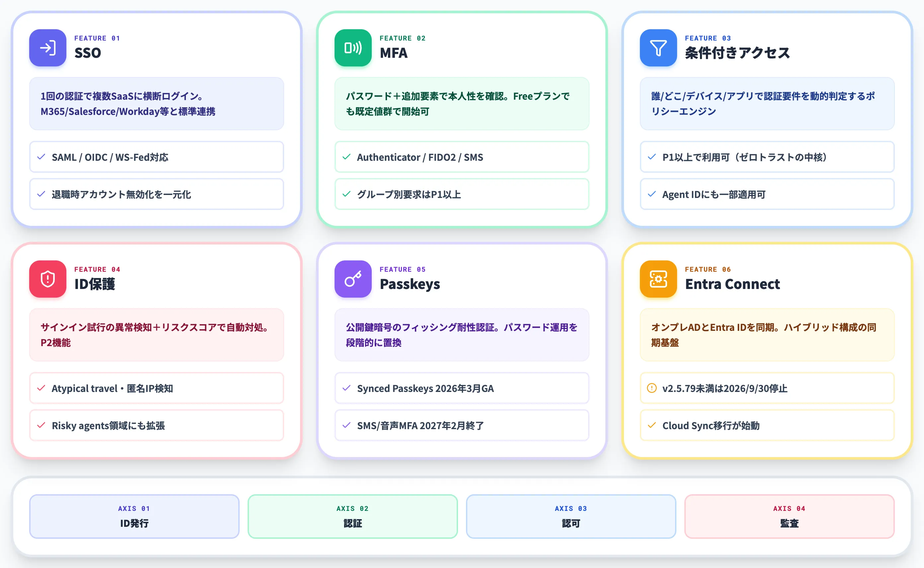Click the オンプレADとEntra ID description box

click(x=767, y=335)
